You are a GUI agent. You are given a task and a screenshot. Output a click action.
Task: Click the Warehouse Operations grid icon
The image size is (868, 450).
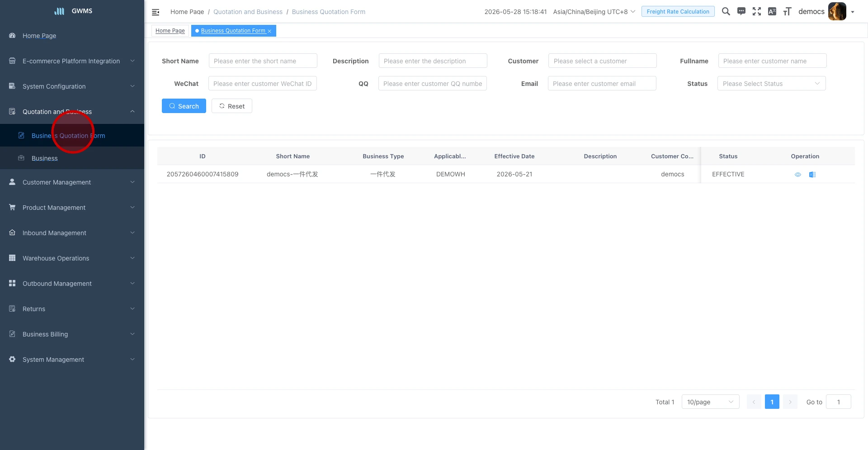pos(12,258)
